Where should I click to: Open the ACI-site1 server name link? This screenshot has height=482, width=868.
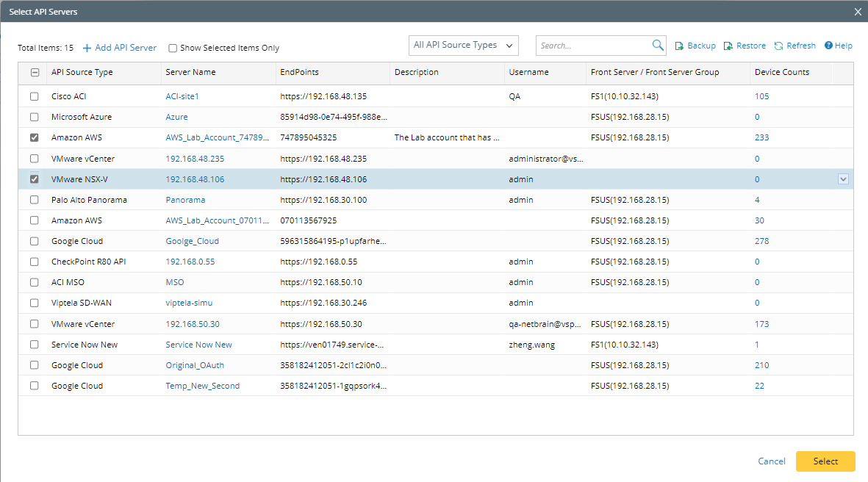(x=182, y=96)
